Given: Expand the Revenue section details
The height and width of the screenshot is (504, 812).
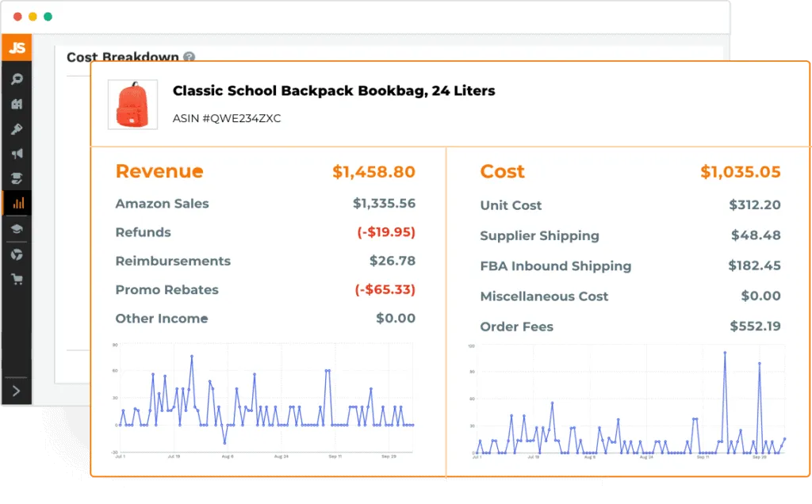Looking at the screenshot, I should [159, 172].
